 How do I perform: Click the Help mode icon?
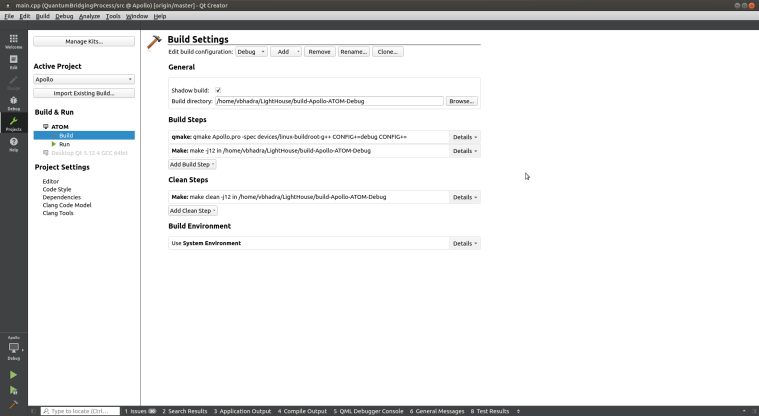point(13,144)
